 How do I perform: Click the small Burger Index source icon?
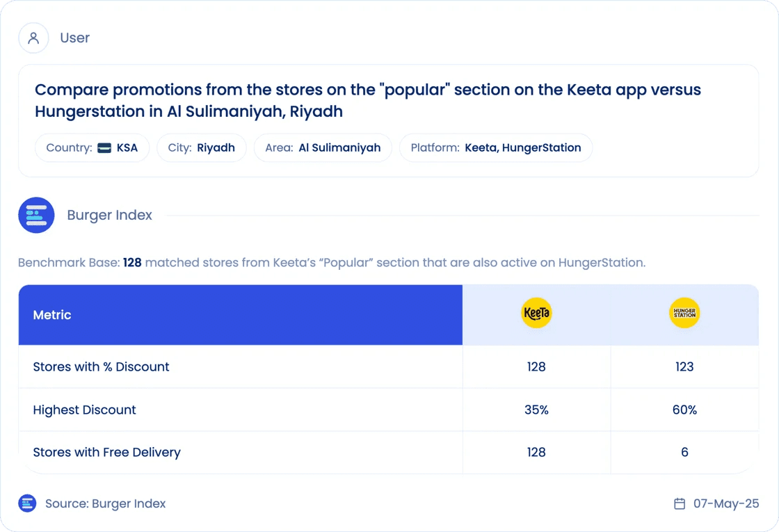tap(27, 503)
